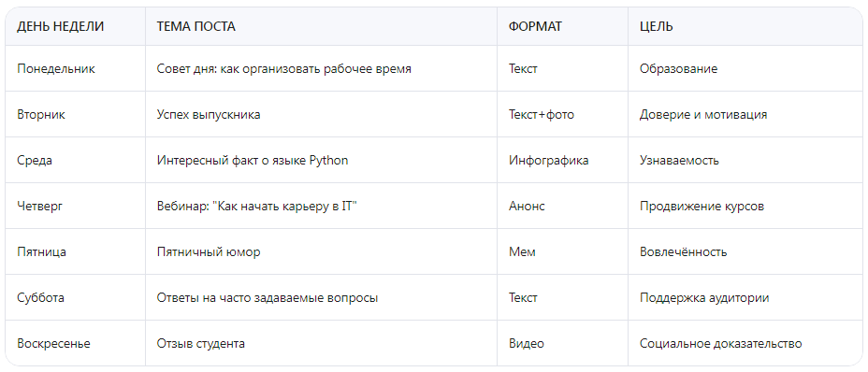Image resolution: width=868 pixels, height=372 pixels.
Task: Click the ДЕНЬ НЕДЕЛИ column header
Action: 61,26
